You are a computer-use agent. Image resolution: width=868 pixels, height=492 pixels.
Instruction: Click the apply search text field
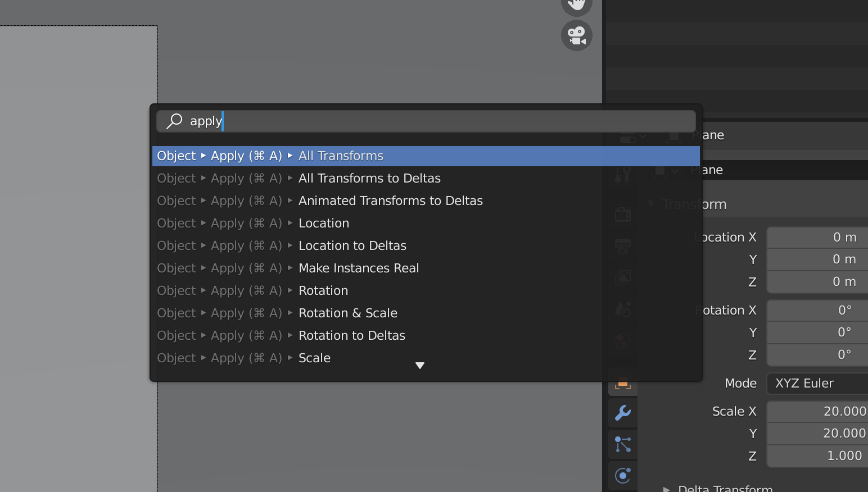tap(426, 121)
